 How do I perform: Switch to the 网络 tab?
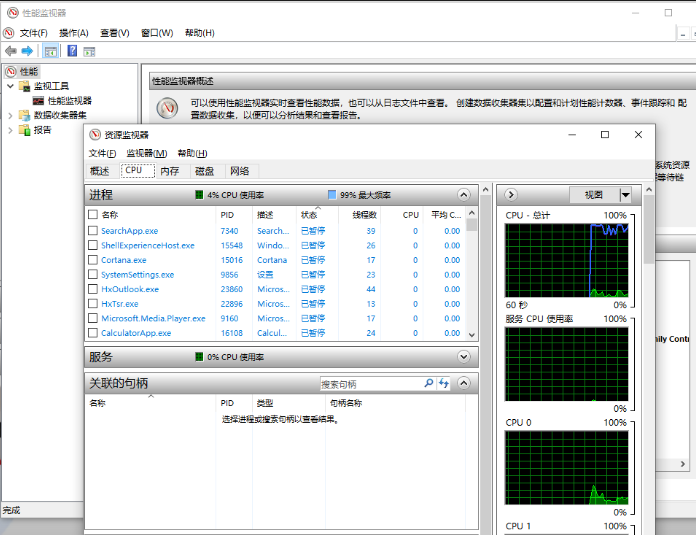240,171
